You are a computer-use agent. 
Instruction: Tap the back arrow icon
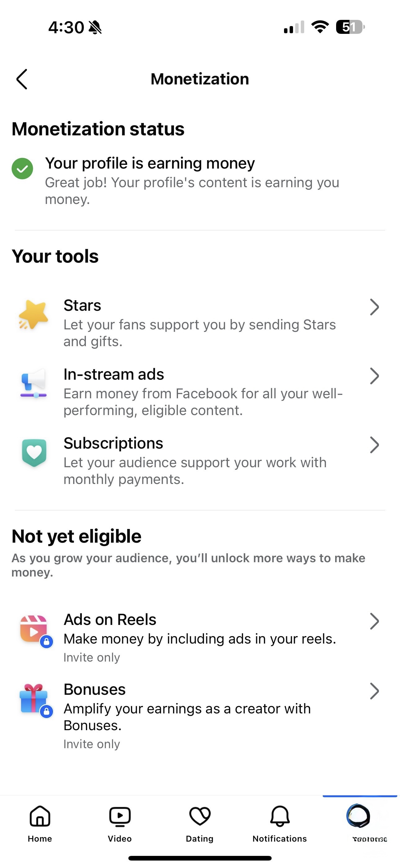pyautogui.click(x=22, y=79)
